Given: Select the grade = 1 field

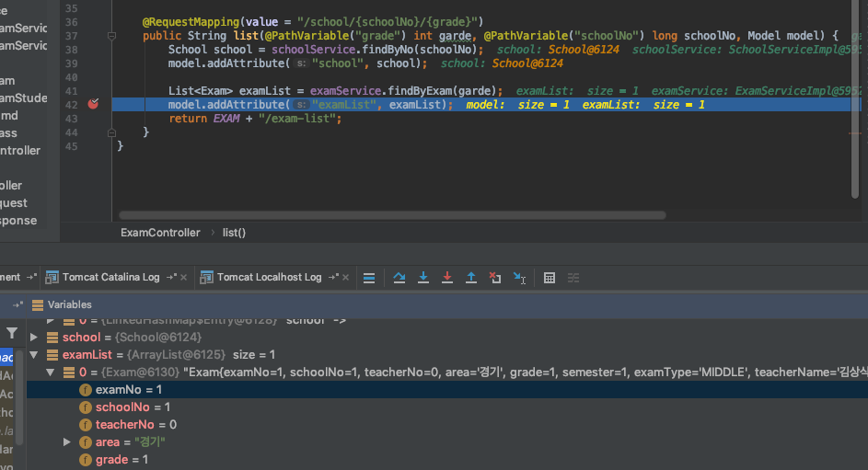Looking at the screenshot, I should point(447,460).
